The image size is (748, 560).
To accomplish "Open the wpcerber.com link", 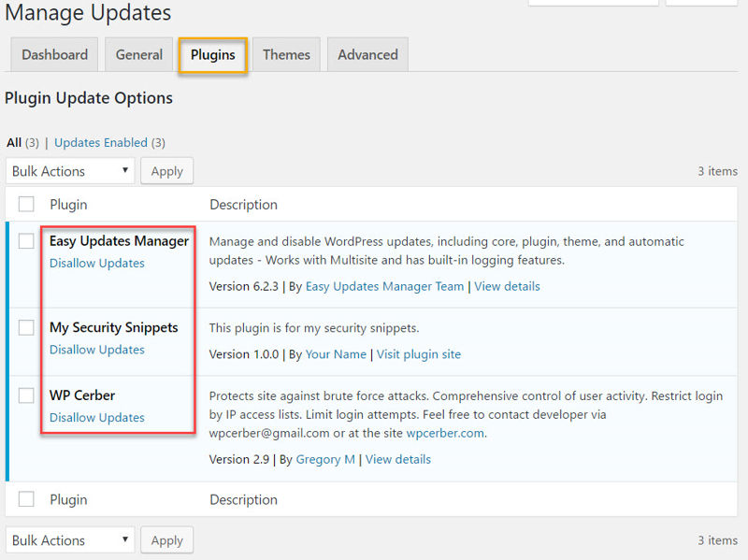I will click(445, 433).
